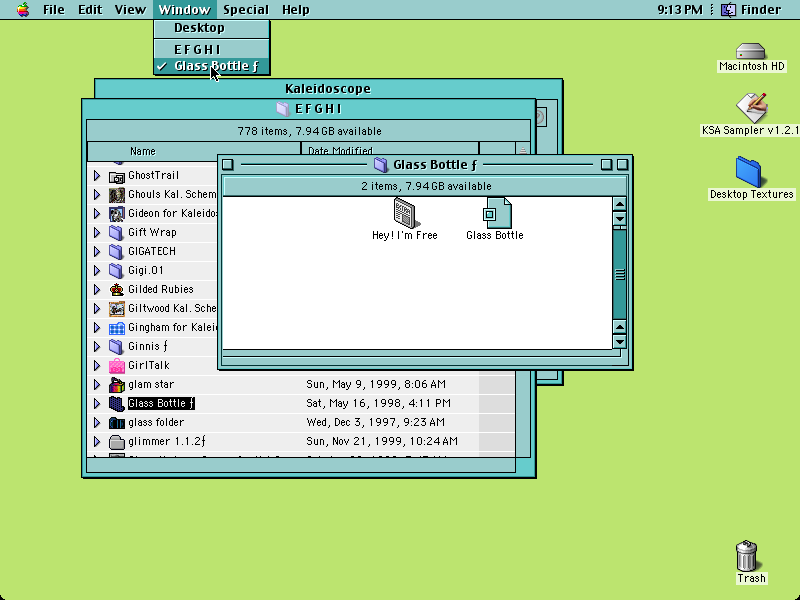Bring the Kaleidoscope window to front via title

328,88
